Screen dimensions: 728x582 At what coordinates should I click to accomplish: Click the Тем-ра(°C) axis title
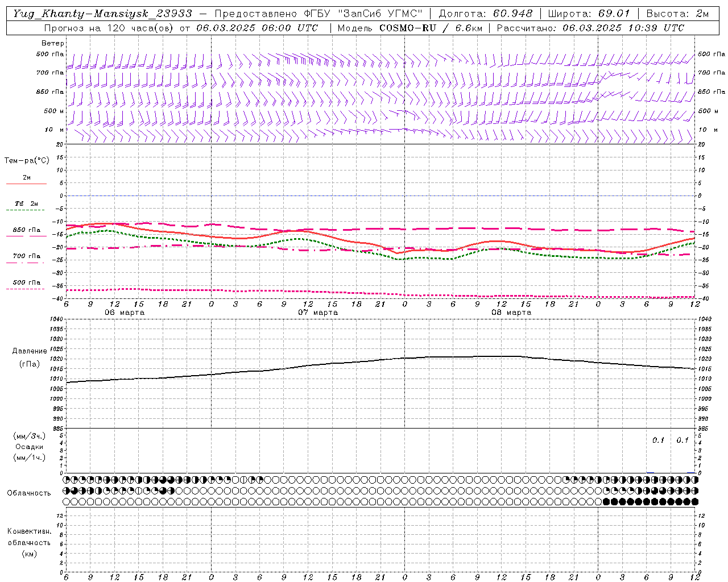tap(27, 160)
